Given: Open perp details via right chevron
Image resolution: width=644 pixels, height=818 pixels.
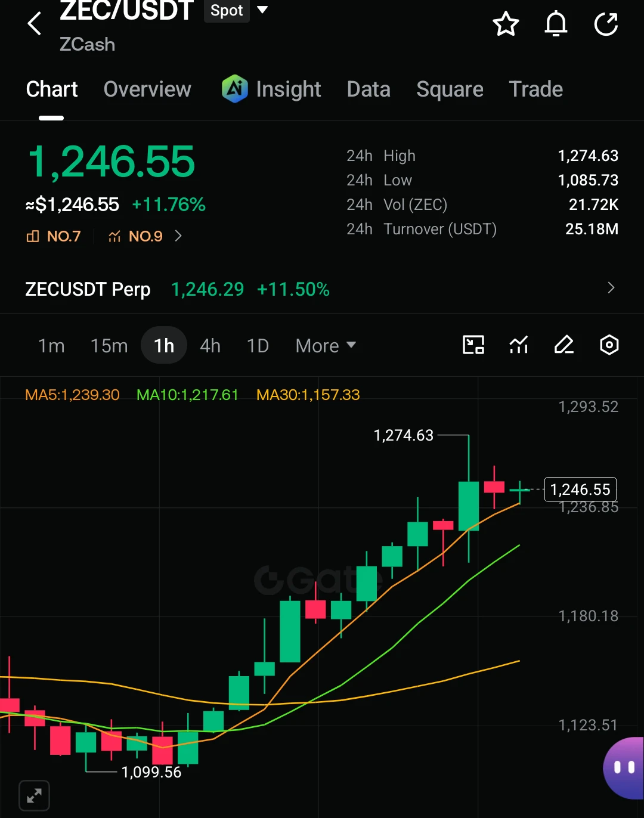Looking at the screenshot, I should 611,288.
